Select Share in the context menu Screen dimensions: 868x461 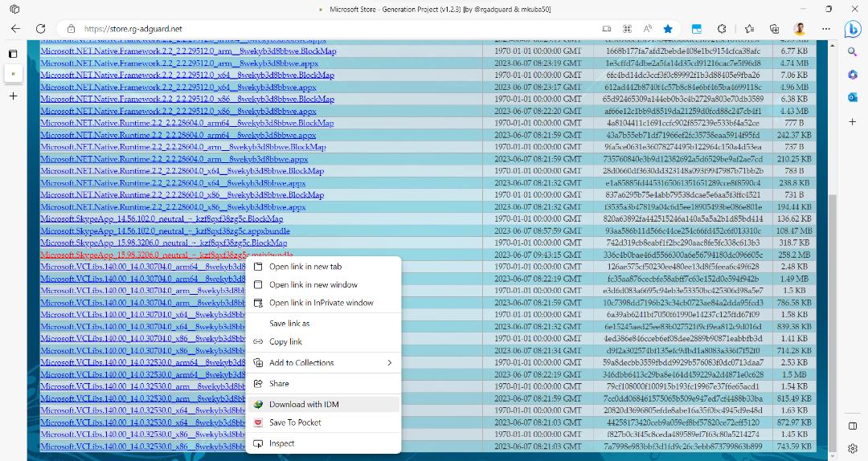(323, 383)
